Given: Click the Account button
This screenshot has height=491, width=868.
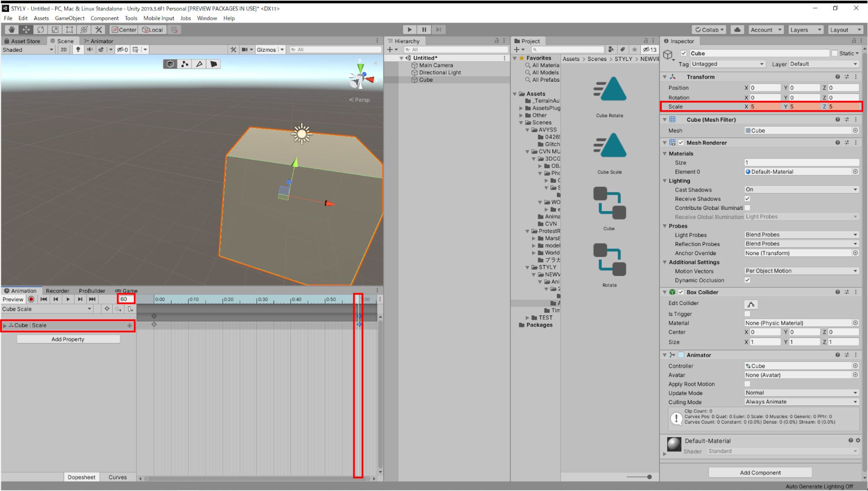Looking at the screenshot, I should point(766,30).
